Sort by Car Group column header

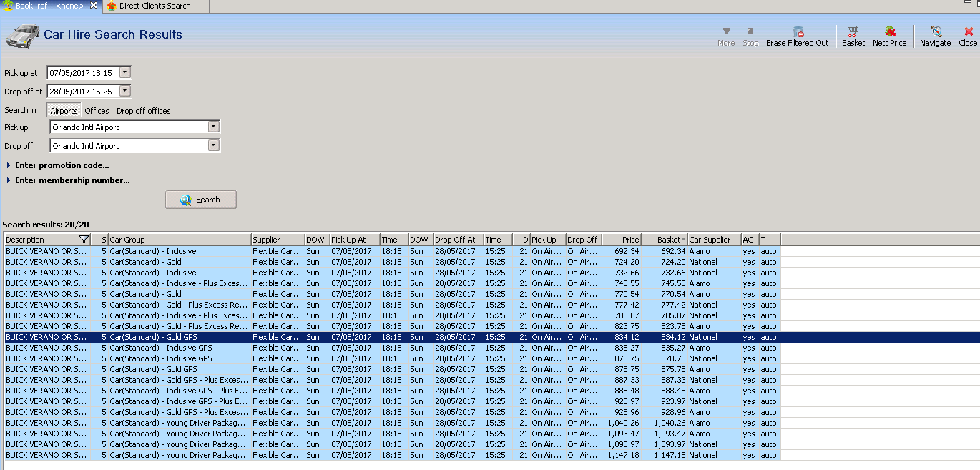pos(179,240)
